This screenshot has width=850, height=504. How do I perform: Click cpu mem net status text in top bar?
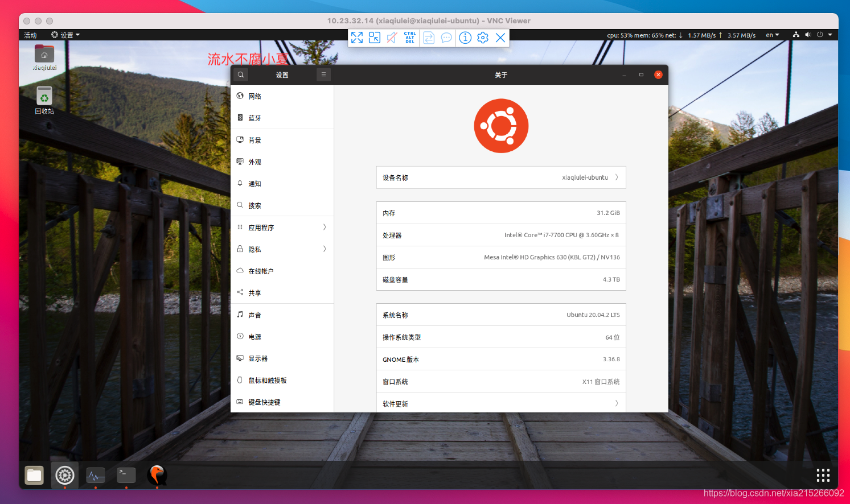pos(681,35)
